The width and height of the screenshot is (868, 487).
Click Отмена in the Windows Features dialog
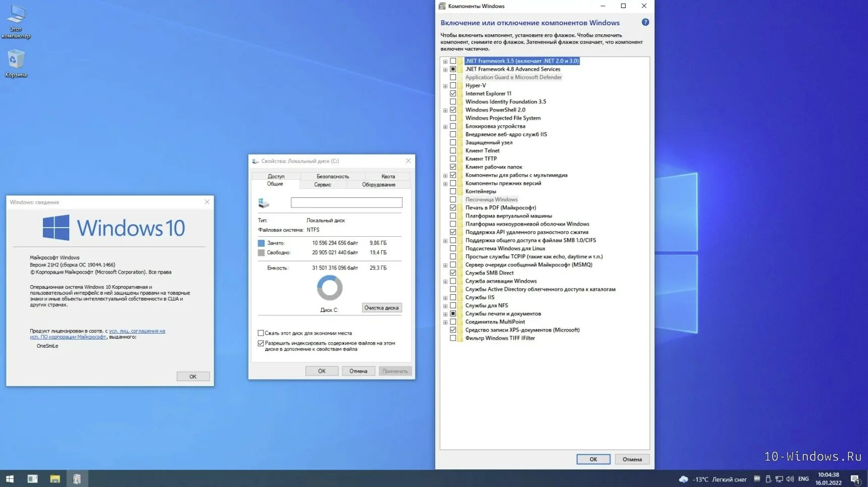point(632,459)
